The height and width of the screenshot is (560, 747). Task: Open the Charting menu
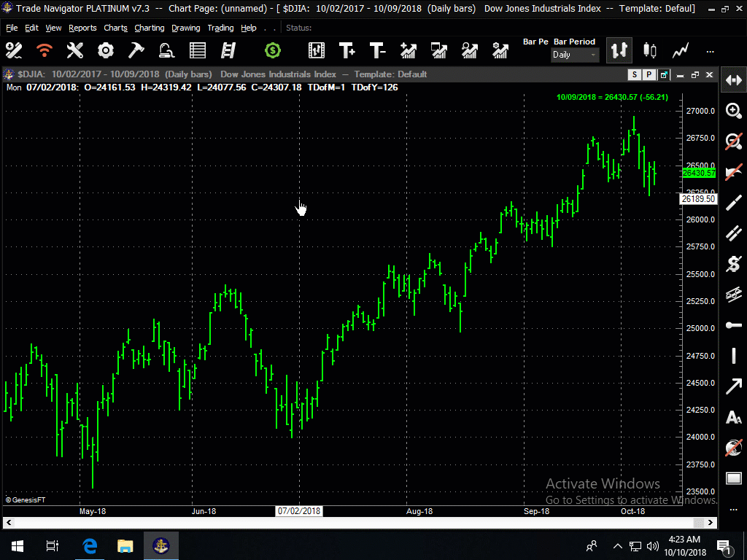click(149, 28)
